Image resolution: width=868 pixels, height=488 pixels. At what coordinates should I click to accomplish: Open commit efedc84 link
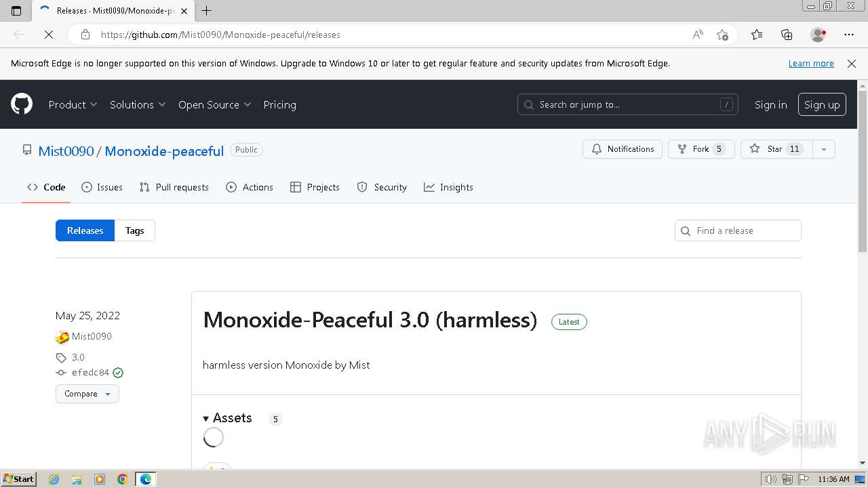90,372
